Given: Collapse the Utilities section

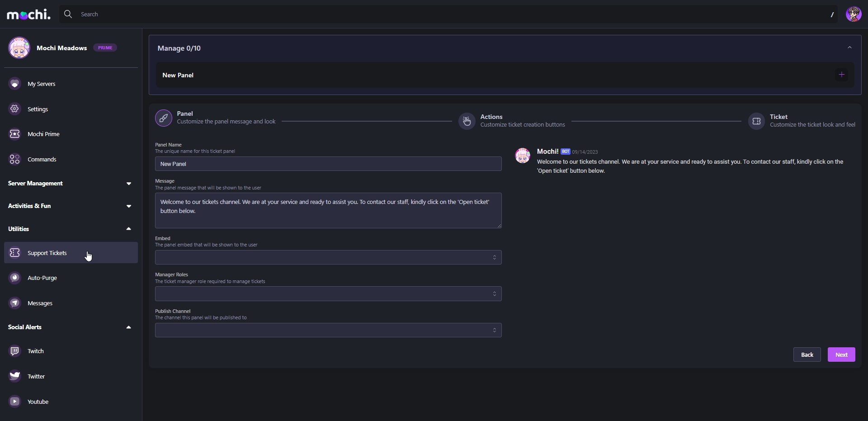Looking at the screenshot, I should (128, 229).
